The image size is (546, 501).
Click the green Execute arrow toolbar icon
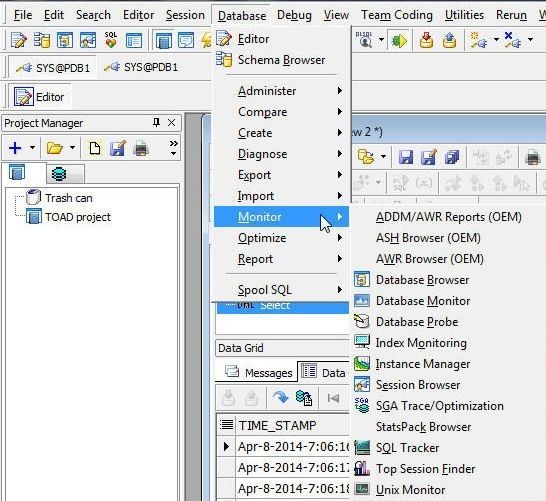[399, 41]
